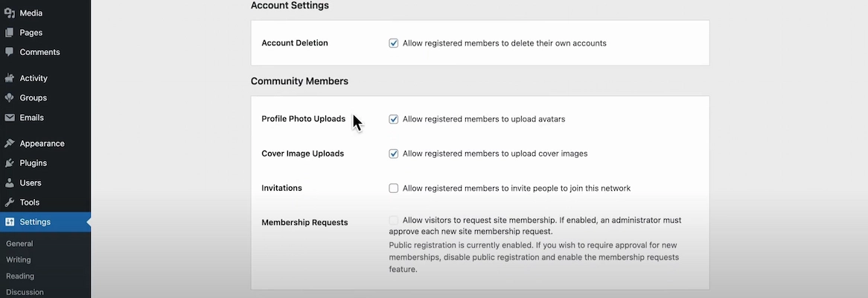Enable the member invitations checkbox
868x298 pixels.
point(394,188)
